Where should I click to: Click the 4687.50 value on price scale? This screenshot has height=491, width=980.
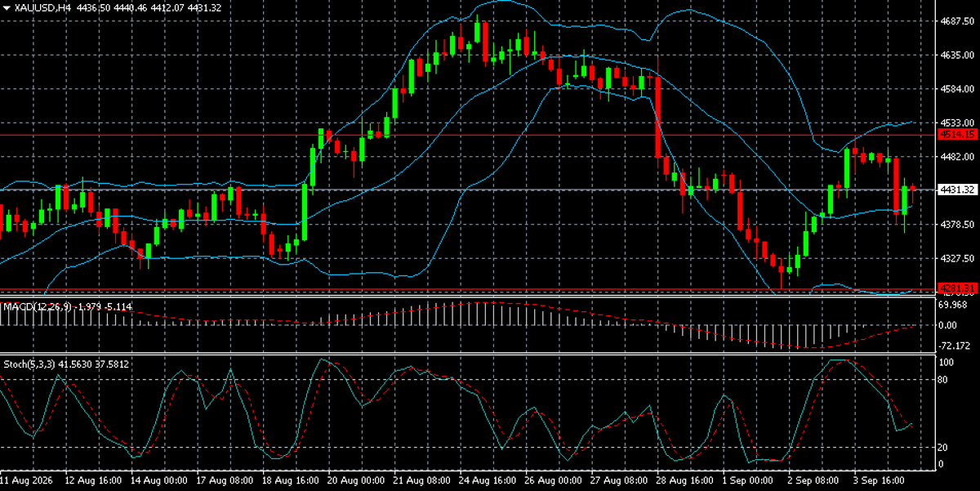pos(957,21)
